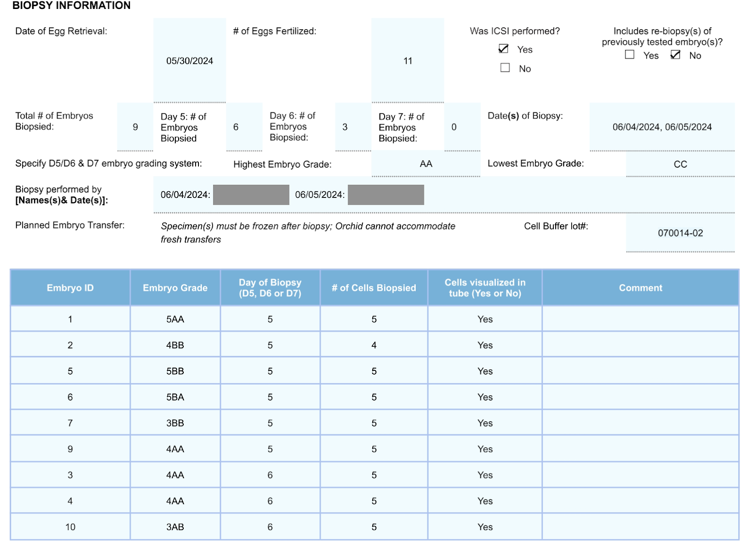Select the 3AB grade cell for embryo 10
The height and width of the screenshot is (557, 756).
coord(175,527)
